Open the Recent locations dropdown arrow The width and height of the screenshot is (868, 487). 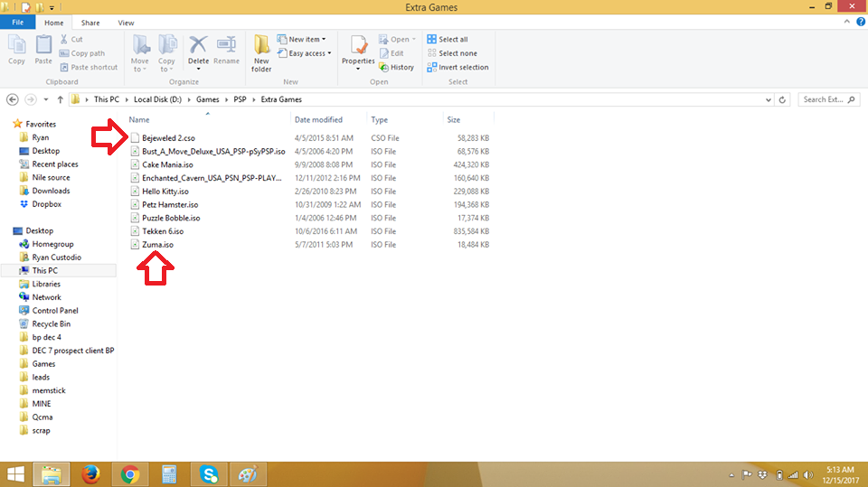click(46, 99)
